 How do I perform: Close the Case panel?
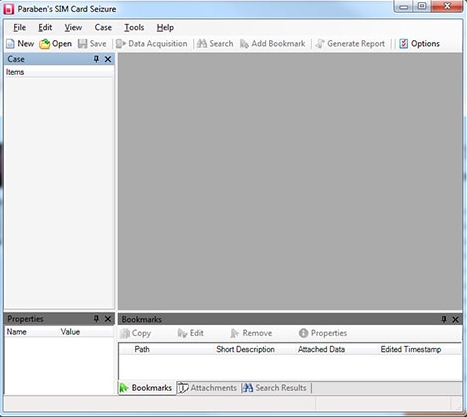108,59
